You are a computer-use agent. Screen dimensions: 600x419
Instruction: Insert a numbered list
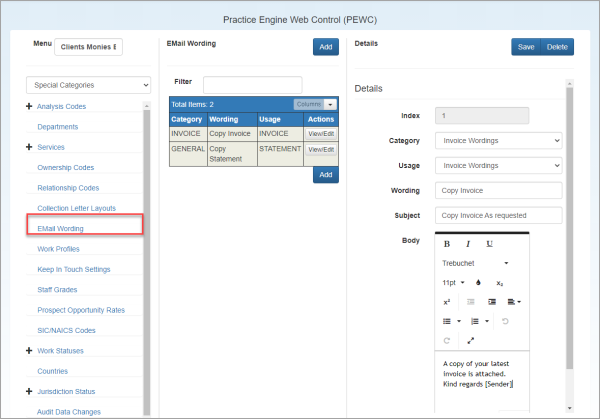point(475,321)
